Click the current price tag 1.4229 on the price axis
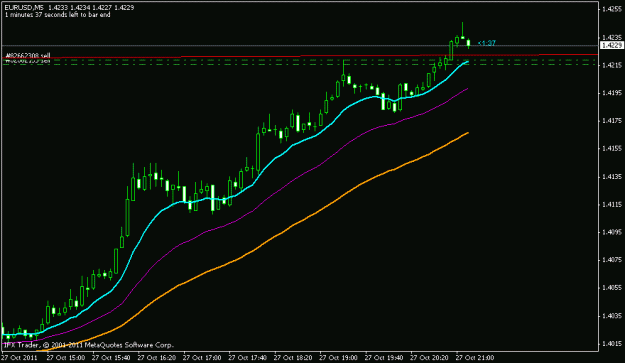 click(611, 45)
